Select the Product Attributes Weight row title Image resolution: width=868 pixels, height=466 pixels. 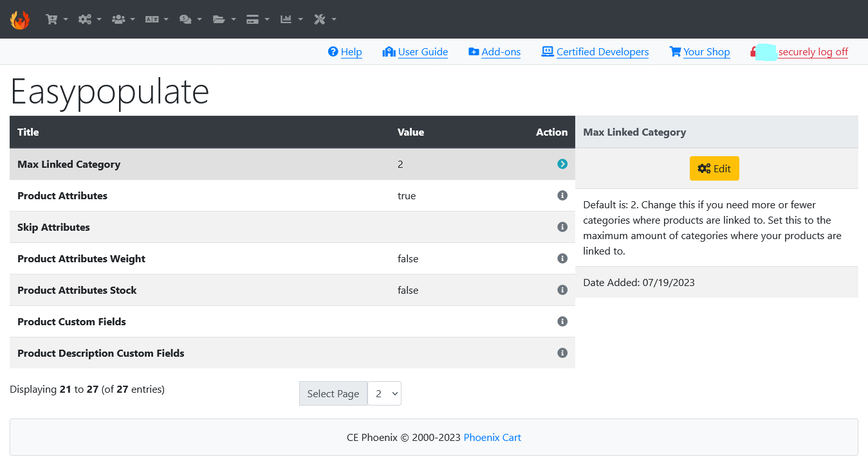pyautogui.click(x=81, y=258)
